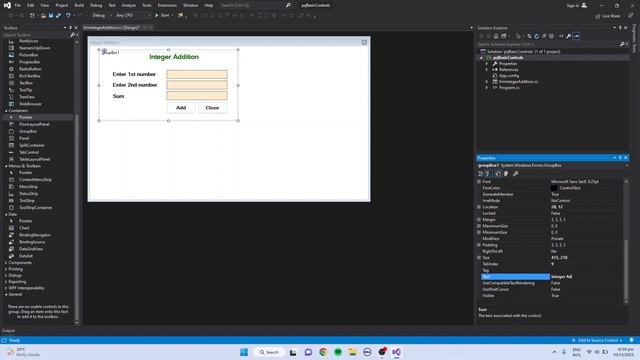Click the Home icon in Solution Explorer toolbar
This screenshot has height=360, width=640.
(x=496, y=36)
